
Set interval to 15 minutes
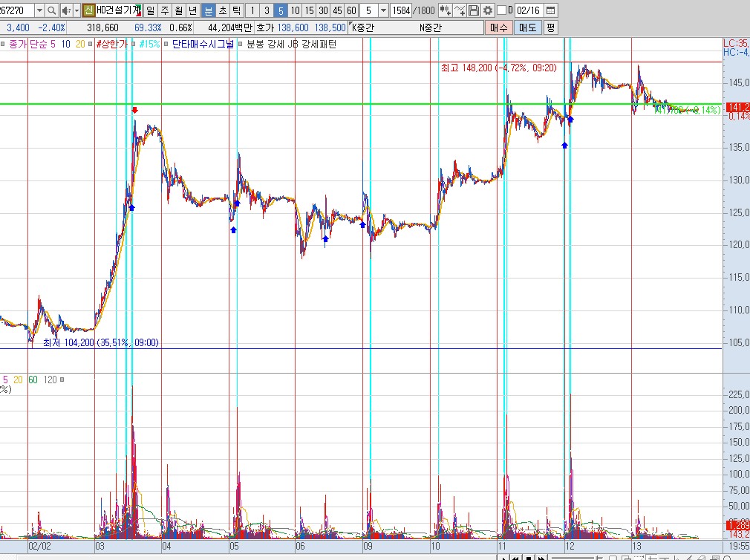tap(309, 10)
